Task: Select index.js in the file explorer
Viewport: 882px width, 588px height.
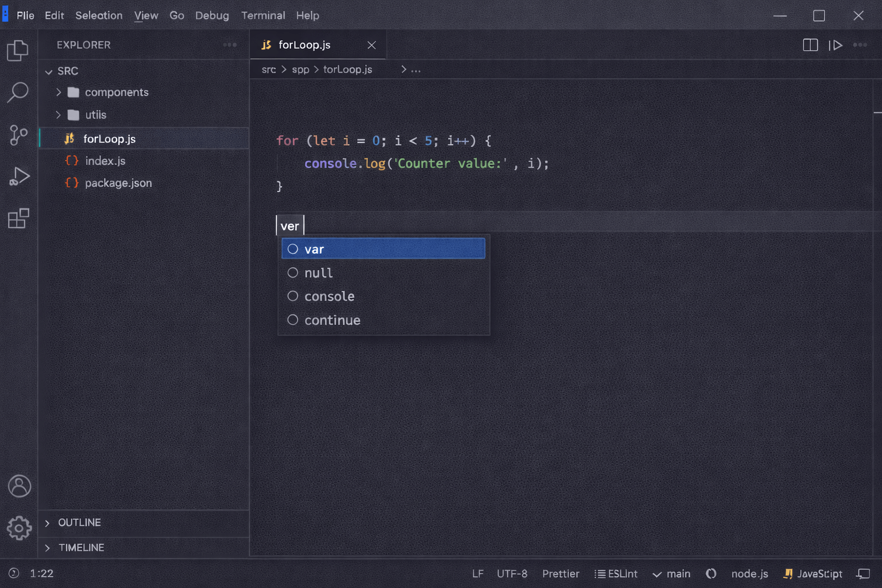Action: [105, 161]
